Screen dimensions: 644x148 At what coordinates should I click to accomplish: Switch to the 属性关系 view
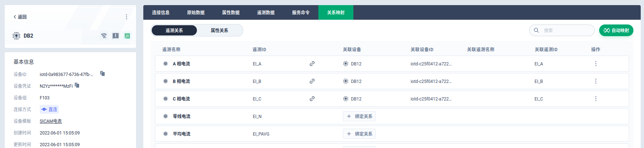tap(220, 30)
